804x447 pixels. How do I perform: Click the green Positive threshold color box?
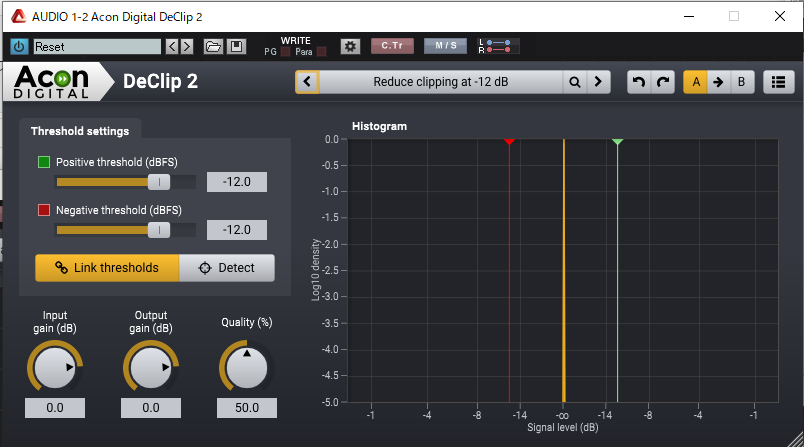[44, 162]
